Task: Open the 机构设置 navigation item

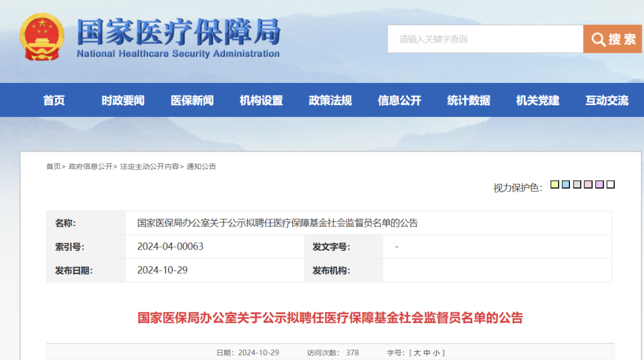Action: click(261, 100)
